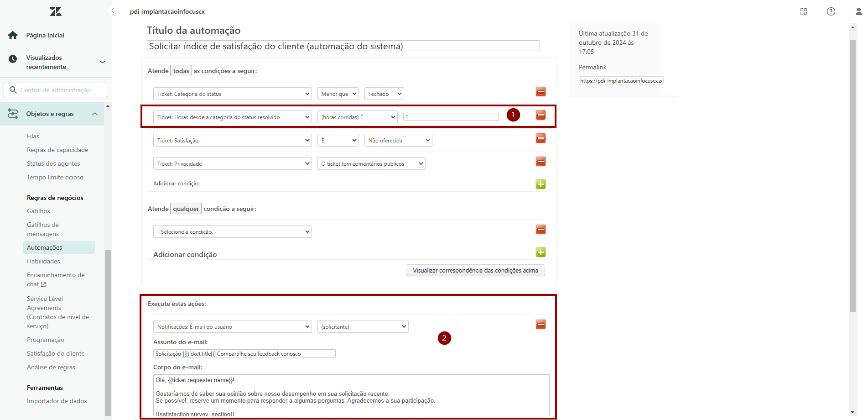
Task: Add condition with green plus under 'todas'
Action: pos(541,184)
